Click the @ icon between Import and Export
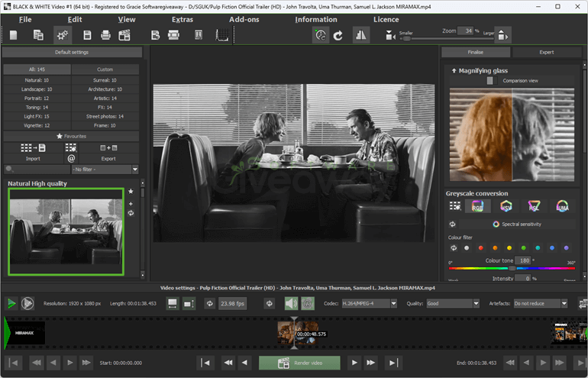 [x=71, y=159]
